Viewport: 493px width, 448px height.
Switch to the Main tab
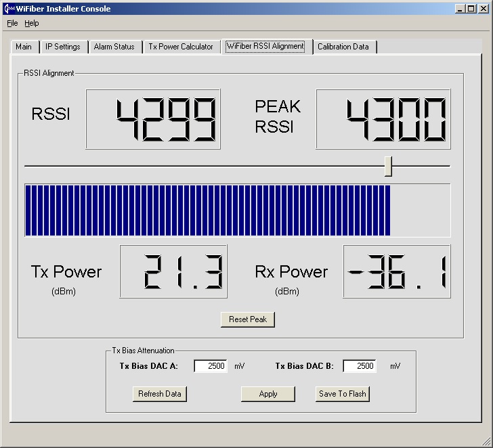(24, 47)
